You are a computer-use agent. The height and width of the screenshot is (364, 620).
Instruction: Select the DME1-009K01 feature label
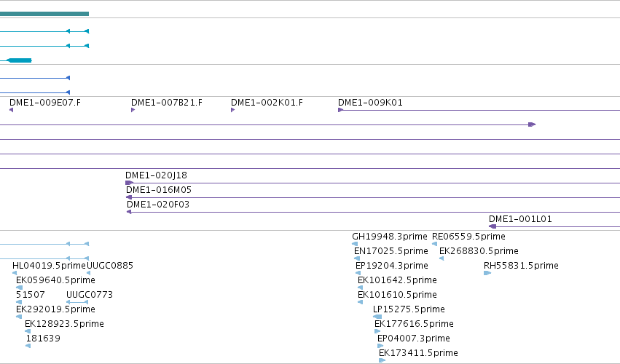370,103
